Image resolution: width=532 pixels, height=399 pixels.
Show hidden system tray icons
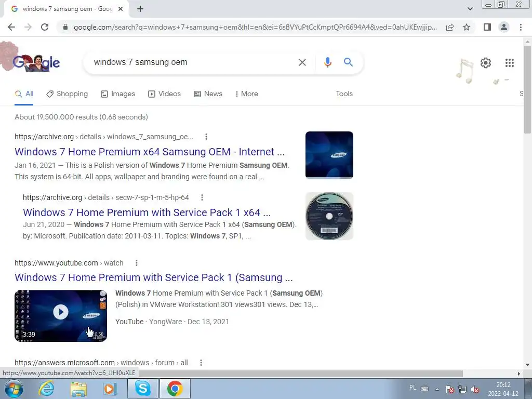pyautogui.click(x=437, y=389)
